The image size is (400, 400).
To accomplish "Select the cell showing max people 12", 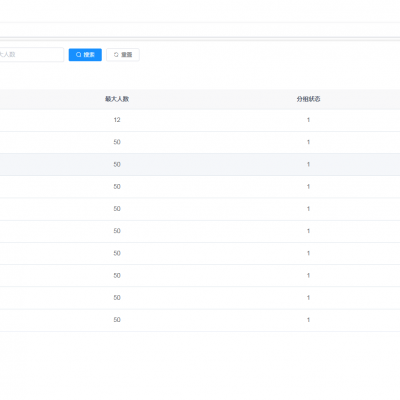I will coord(117,120).
